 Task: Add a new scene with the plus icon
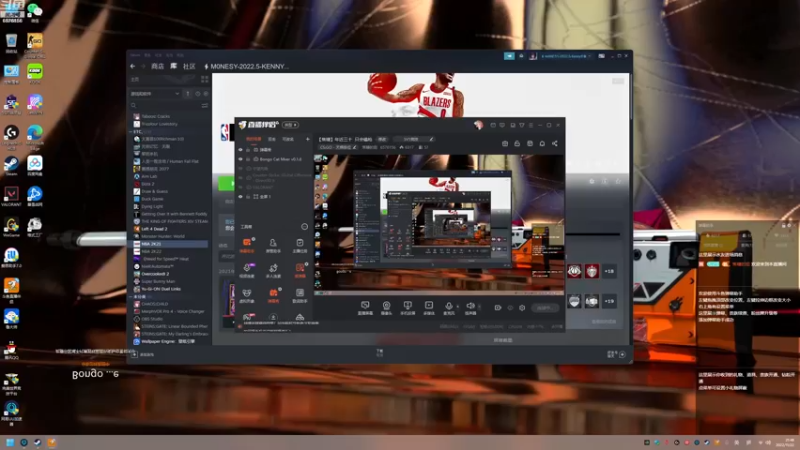click(308, 139)
